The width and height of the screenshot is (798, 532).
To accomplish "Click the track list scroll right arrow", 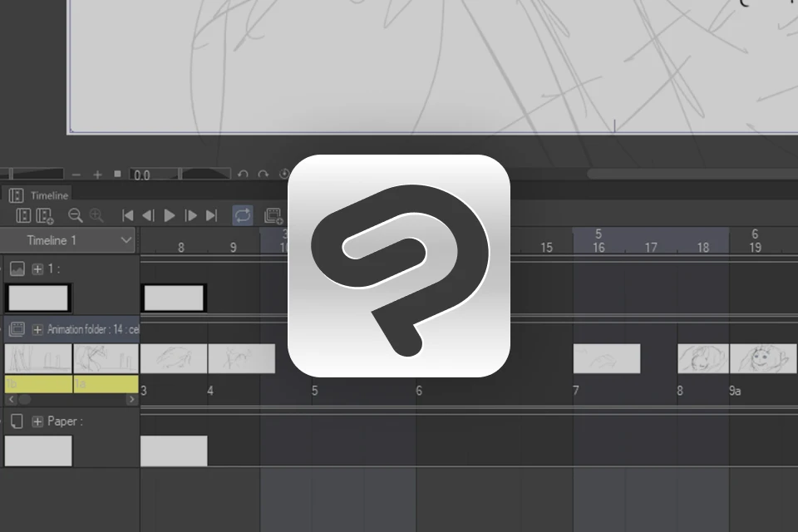I will pyautogui.click(x=132, y=400).
